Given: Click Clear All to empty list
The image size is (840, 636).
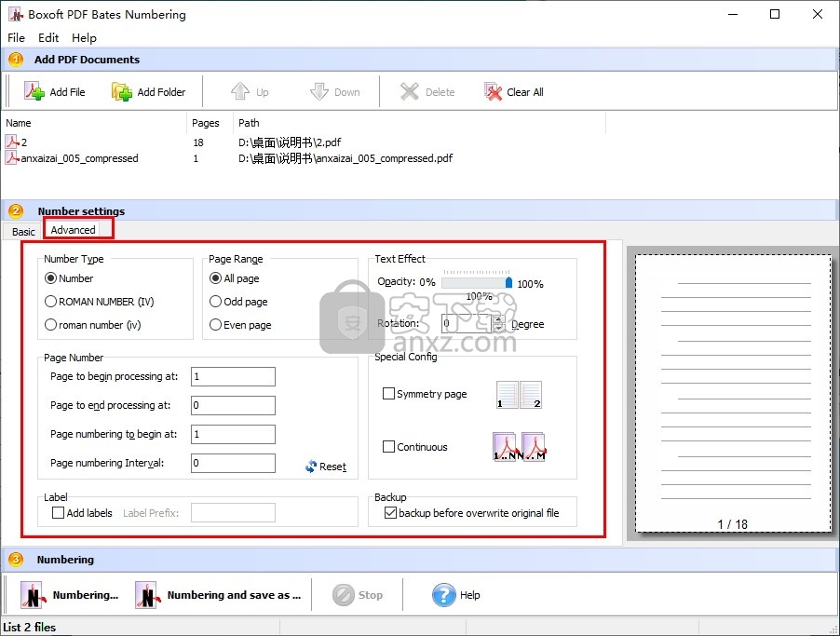Looking at the screenshot, I should point(514,91).
